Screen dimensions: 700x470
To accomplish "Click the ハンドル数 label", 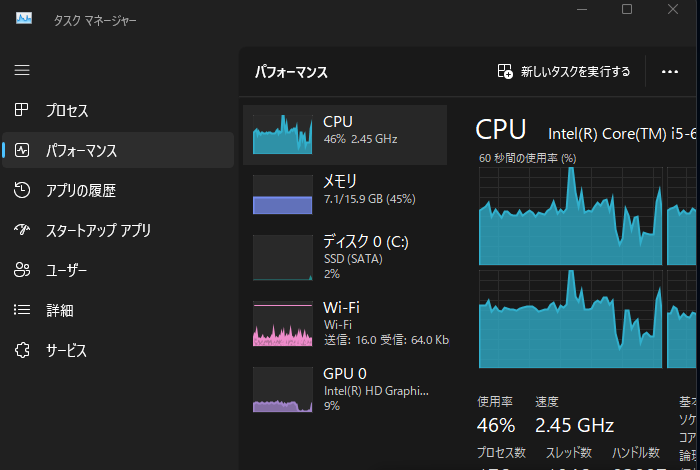I will (636, 453).
